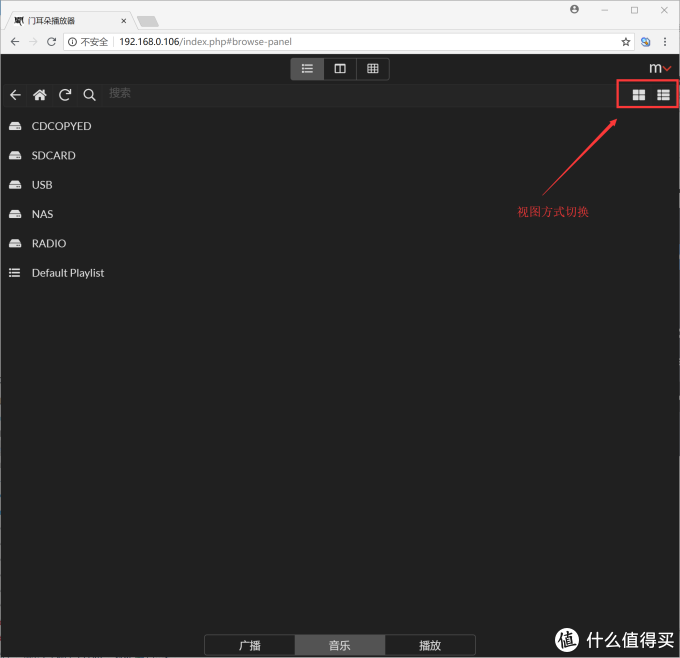
Task: Go back in the music browser panel
Action: (x=15, y=95)
